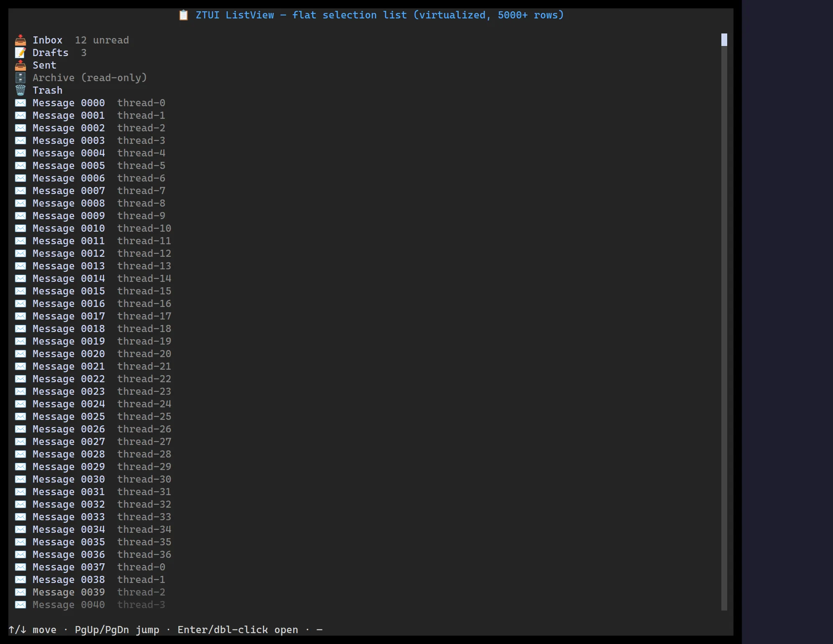
Task: Select the Sent row label
Action: [44, 65]
